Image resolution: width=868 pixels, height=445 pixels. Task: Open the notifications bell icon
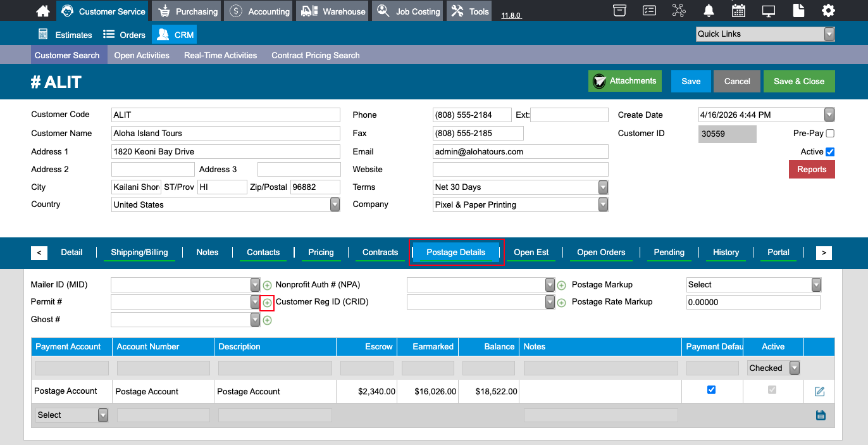coord(709,11)
